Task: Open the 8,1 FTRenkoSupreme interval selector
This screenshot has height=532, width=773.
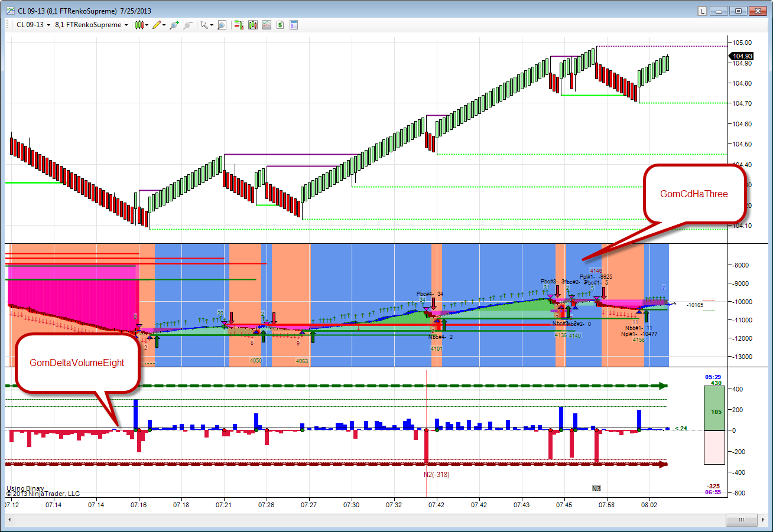Action: (92, 25)
